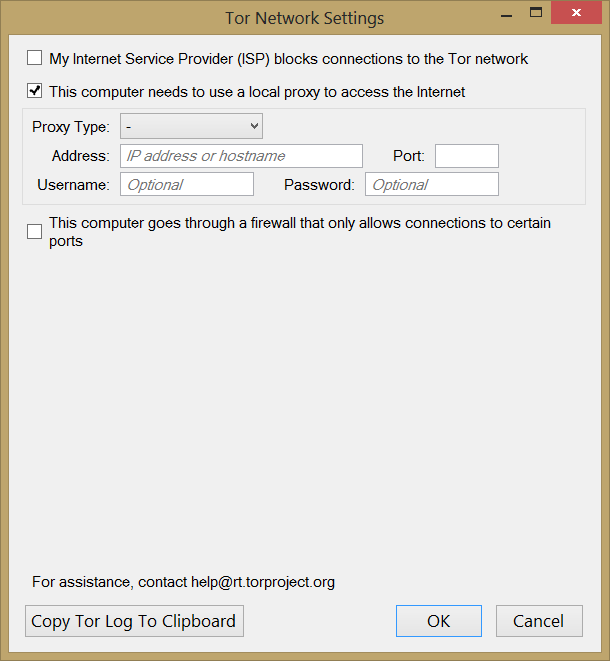Focus the Port number field
This screenshot has width=610, height=661.
point(466,156)
